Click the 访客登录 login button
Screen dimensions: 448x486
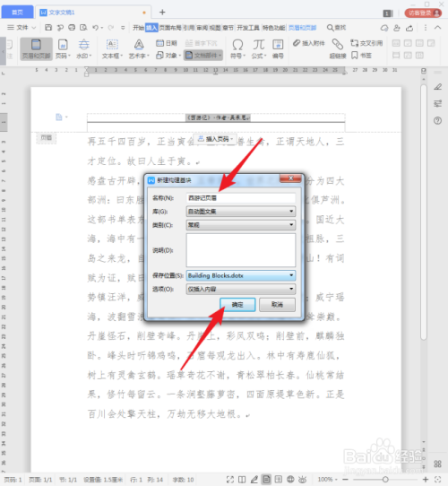(423, 13)
